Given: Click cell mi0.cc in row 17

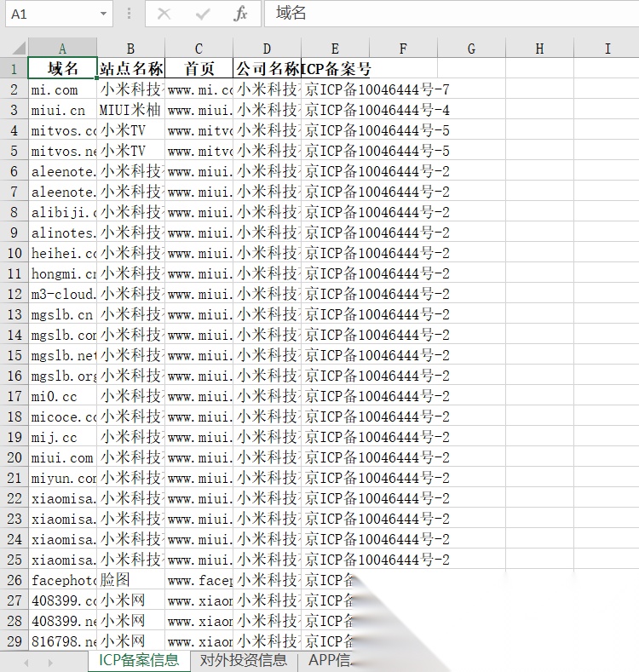Looking at the screenshot, I should click(62, 396).
